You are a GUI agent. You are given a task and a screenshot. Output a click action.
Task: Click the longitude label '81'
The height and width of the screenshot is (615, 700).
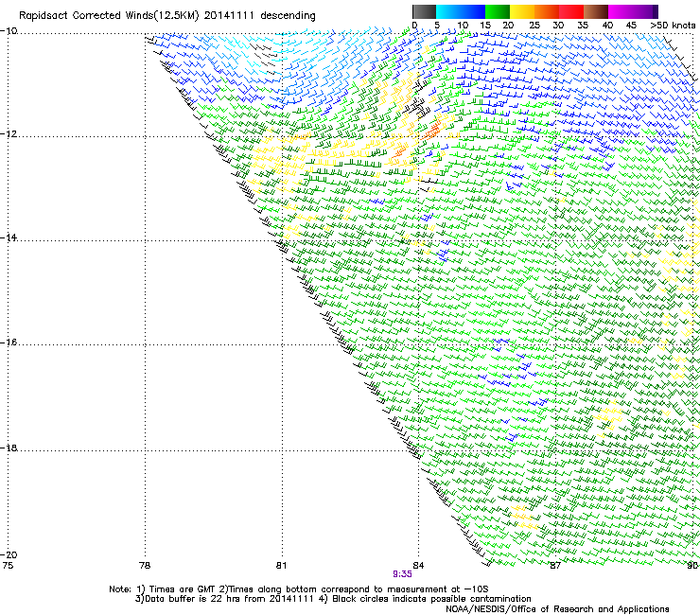coord(281,566)
